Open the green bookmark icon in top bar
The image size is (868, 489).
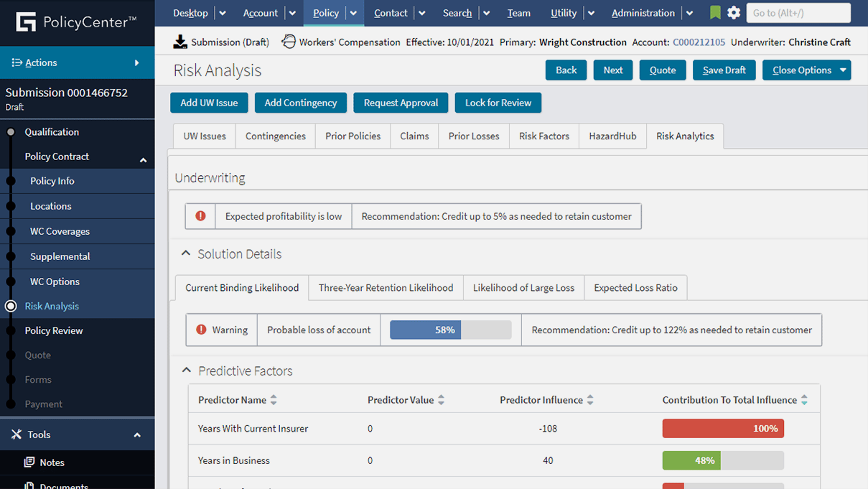click(714, 12)
